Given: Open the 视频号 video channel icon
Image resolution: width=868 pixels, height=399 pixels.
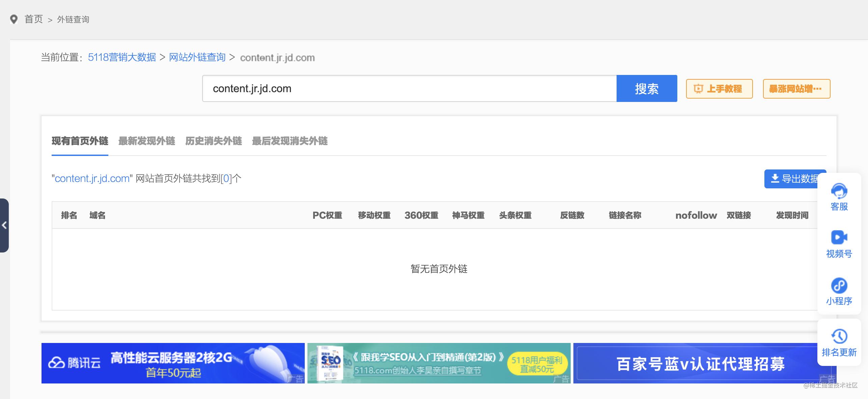Looking at the screenshot, I should [839, 238].
